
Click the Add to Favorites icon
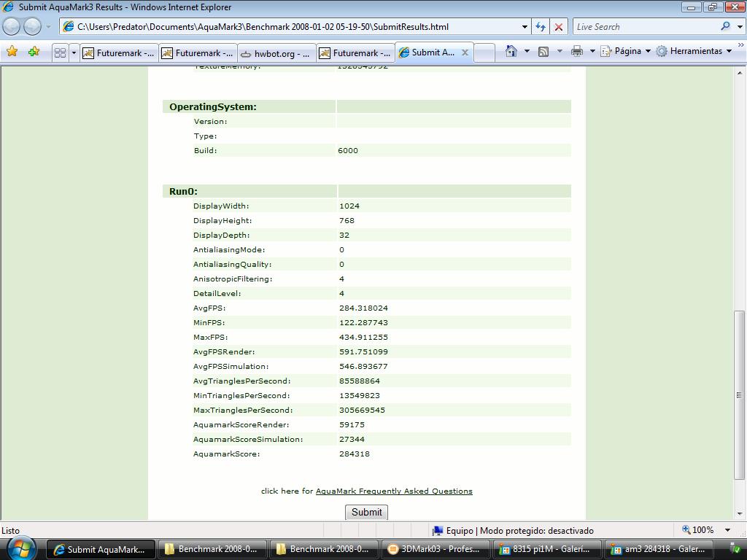[34, 51]
